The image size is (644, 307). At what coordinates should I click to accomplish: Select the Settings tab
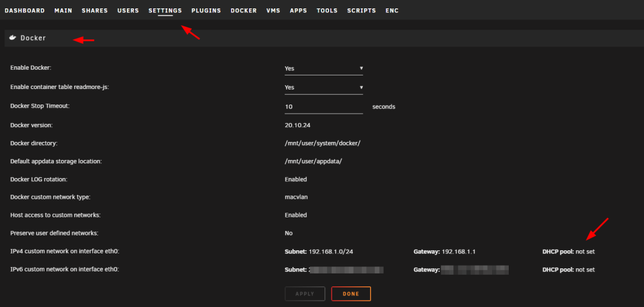click(x=165, y=11)
